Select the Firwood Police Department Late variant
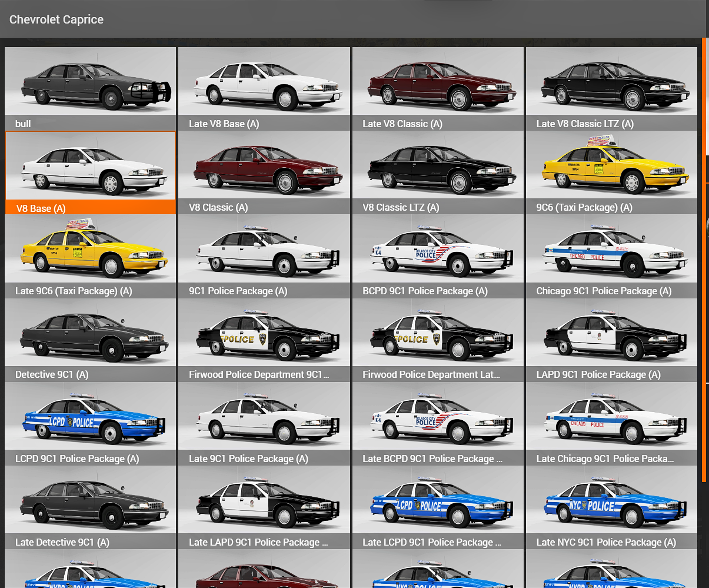This screenshot has height=588, width=709. click(x=438, y=340)
